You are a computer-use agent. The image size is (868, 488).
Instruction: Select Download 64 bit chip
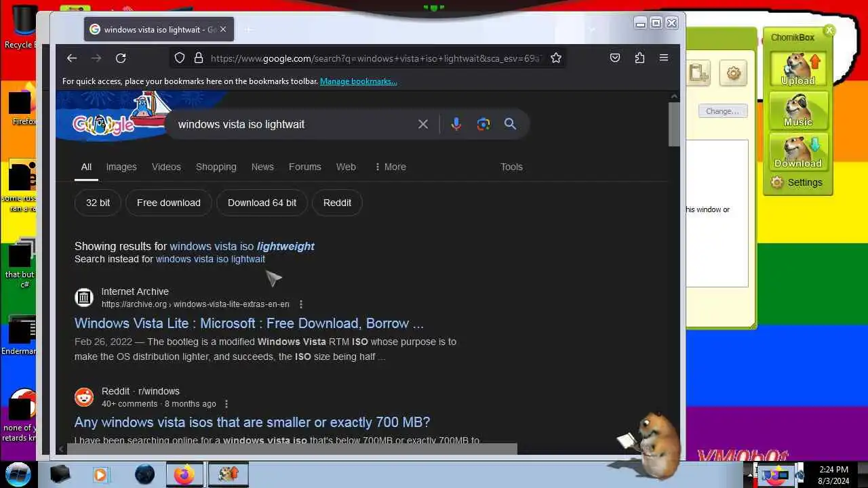coord(262,203)
